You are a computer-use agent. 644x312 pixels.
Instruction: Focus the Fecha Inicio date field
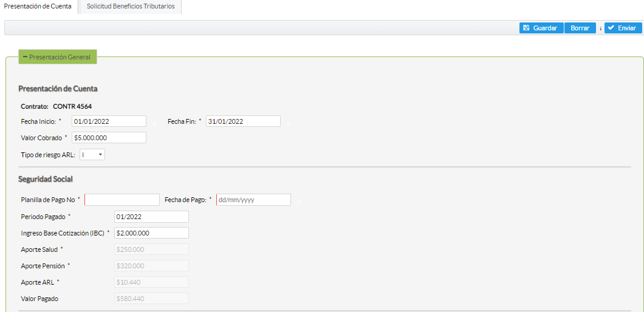point(109,121)
